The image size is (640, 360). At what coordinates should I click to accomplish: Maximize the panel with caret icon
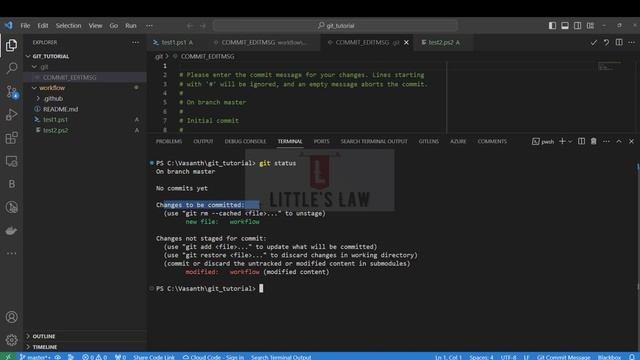[x=619, y=141]
